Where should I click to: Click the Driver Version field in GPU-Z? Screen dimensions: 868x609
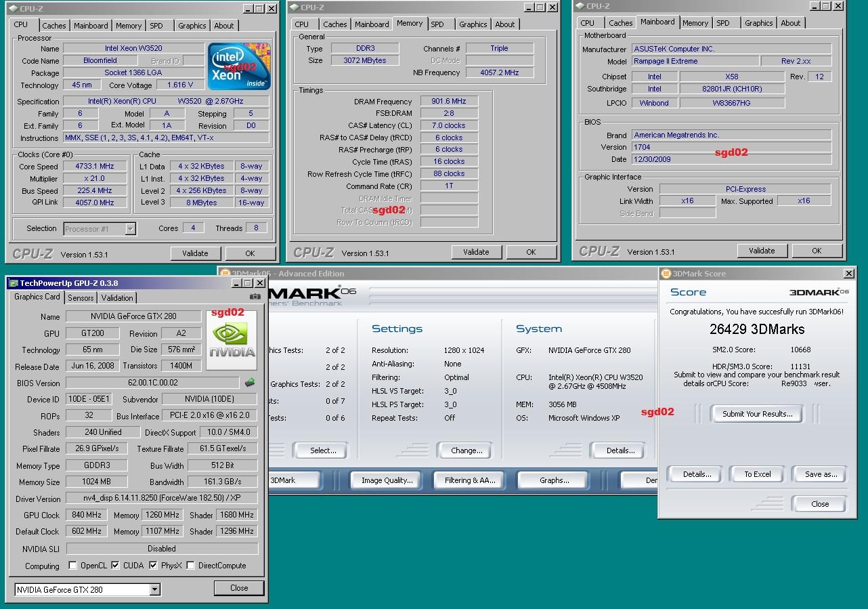[162, 498]
